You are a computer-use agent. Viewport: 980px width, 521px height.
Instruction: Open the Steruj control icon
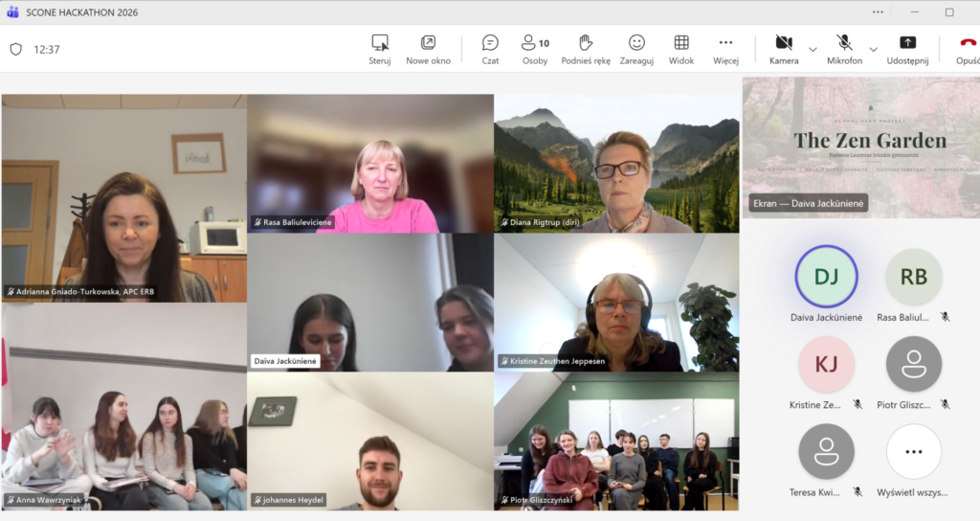(380, 43)
